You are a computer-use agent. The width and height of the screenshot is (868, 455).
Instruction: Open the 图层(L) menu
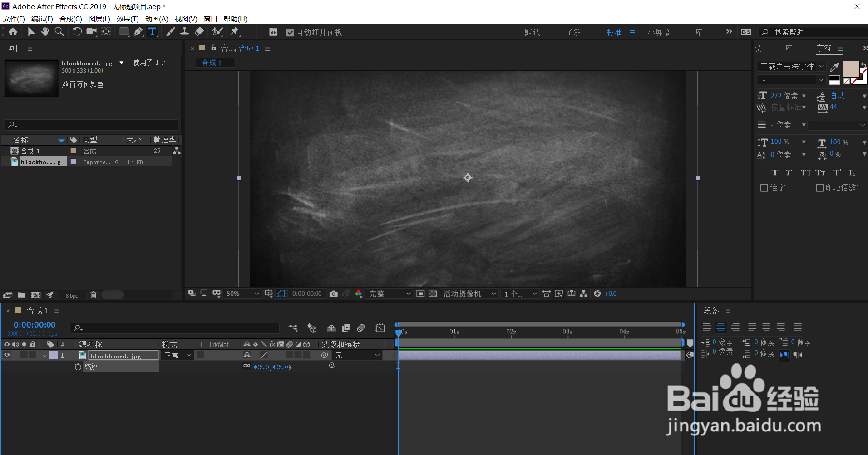point(99,19)
